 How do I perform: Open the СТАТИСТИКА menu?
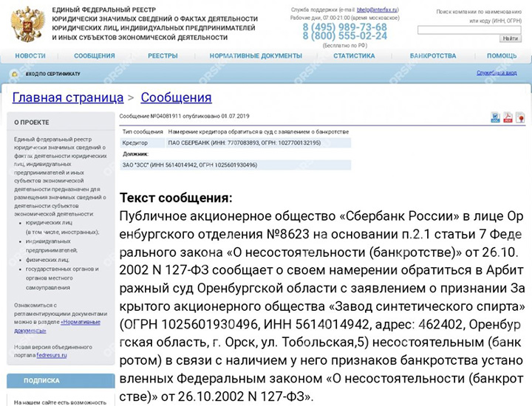(x=354, y=56)
